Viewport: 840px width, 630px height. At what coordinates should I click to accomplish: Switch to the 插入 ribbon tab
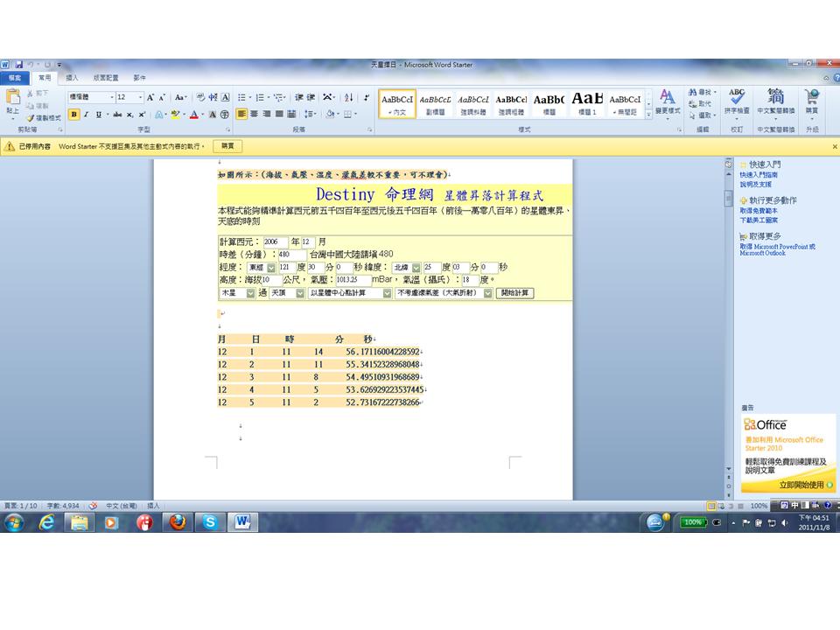tap(72, 78)
